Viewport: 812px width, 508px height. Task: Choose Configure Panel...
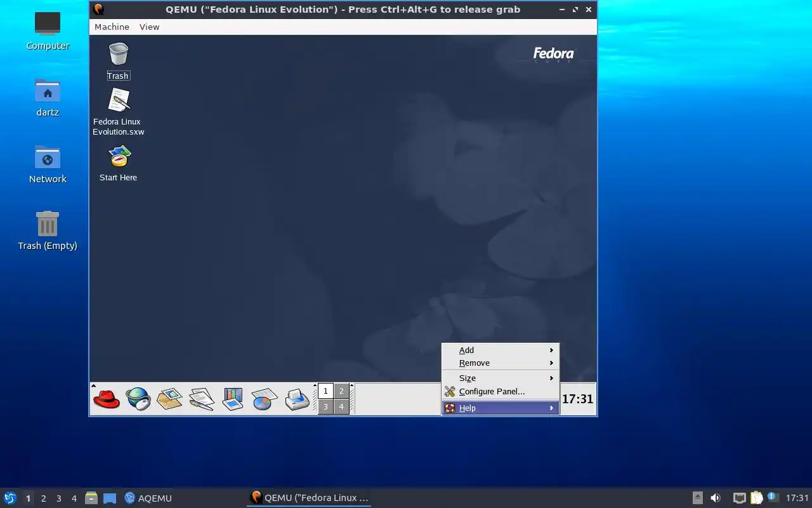(x=500, y=391)
